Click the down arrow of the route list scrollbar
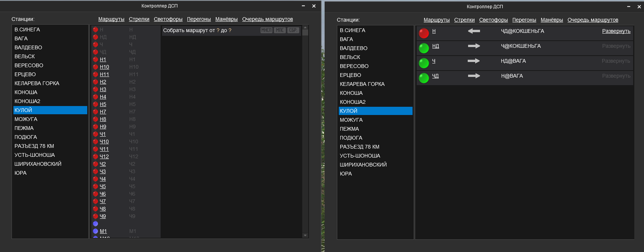Viewport: 644px width, 252px height. tap(305, 235)
